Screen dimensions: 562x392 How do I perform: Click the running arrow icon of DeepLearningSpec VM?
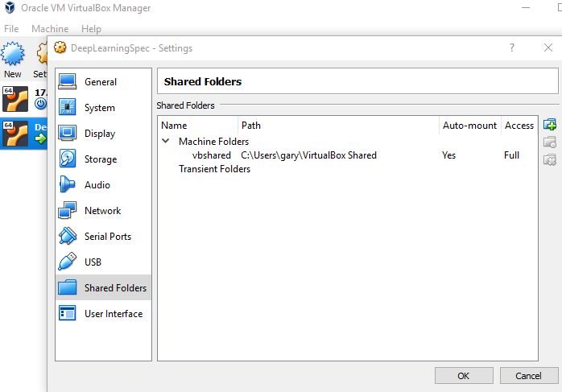pyautogui.click(x=40, y=138)
